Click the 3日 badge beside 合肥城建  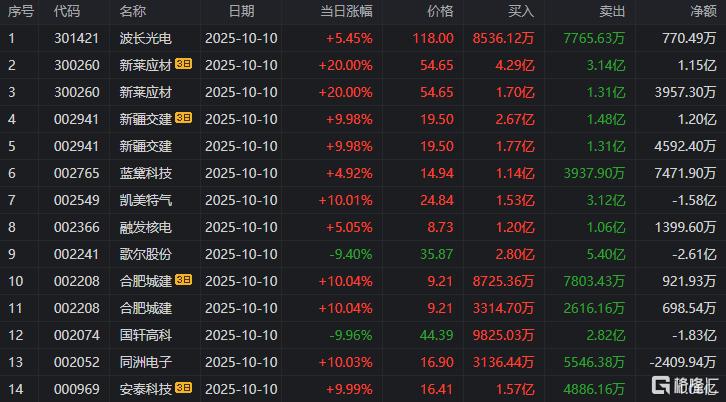tap(184, 279)
